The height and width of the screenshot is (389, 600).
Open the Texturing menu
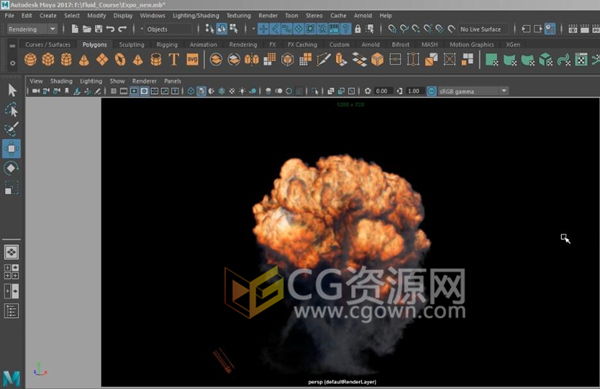[239, 16]
